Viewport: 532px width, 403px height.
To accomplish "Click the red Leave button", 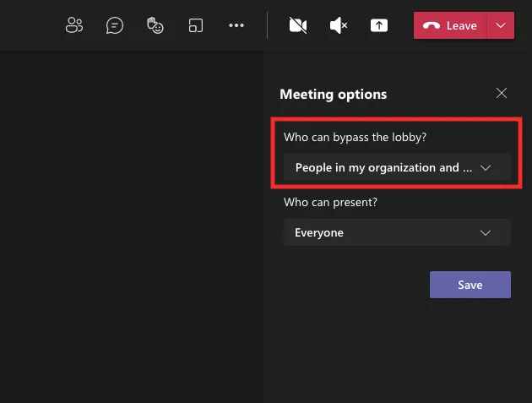I will tap(451, 25).
